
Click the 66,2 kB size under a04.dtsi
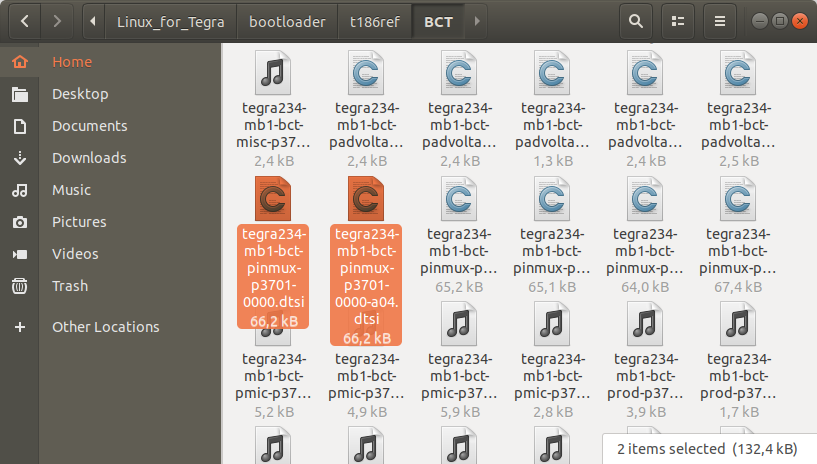367,338
